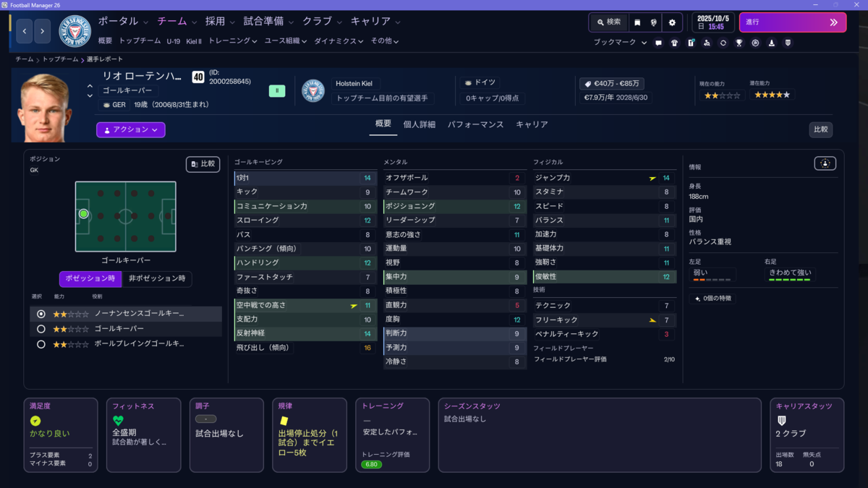This screenshot has height=488, width=868.
Task: Expand the 採用 menu
Action: [x=221, y=22]
